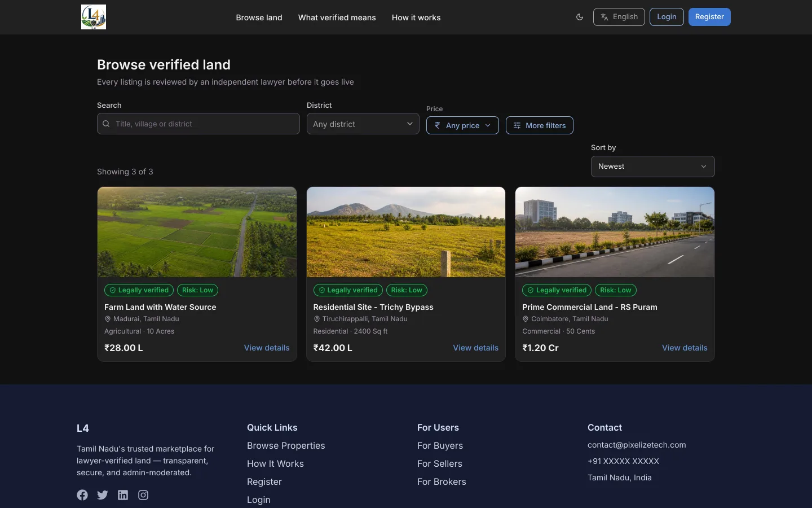The image size is (812, 508).
Task: Open For Brokers footer link
Action: tap(442, 481)
